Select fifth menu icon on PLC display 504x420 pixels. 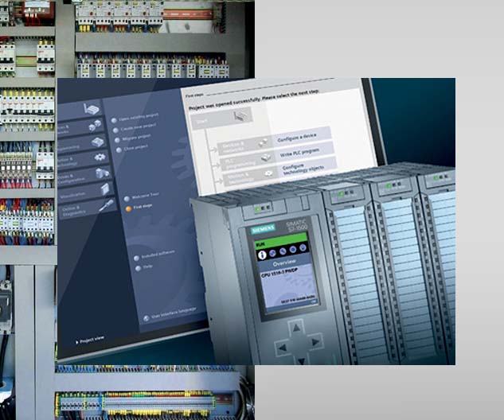(303, 247)
